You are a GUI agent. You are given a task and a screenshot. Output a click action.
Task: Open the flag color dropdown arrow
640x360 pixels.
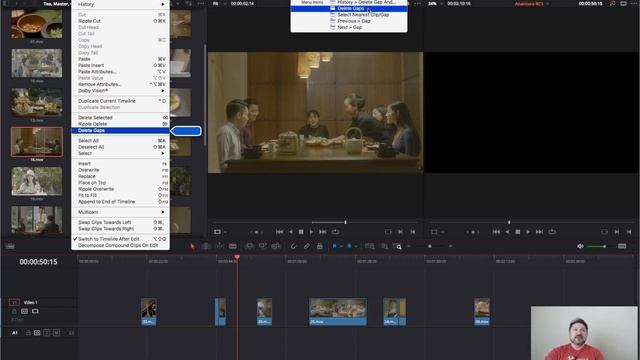(x=341, y=246)
